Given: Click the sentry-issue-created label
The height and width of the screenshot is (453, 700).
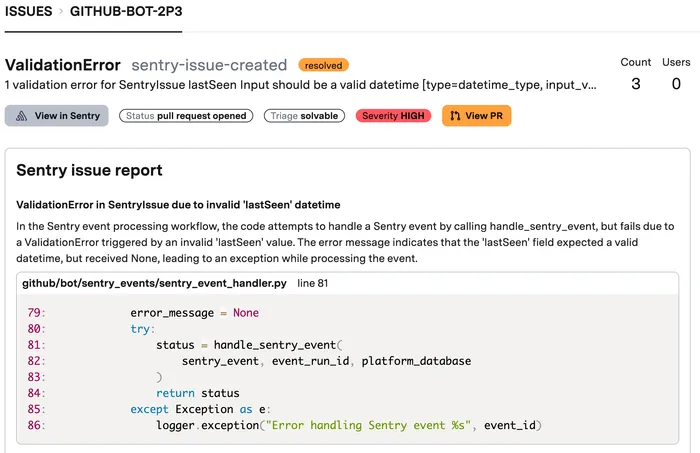Looking at the screenshot, I should (x=209, y=65).
